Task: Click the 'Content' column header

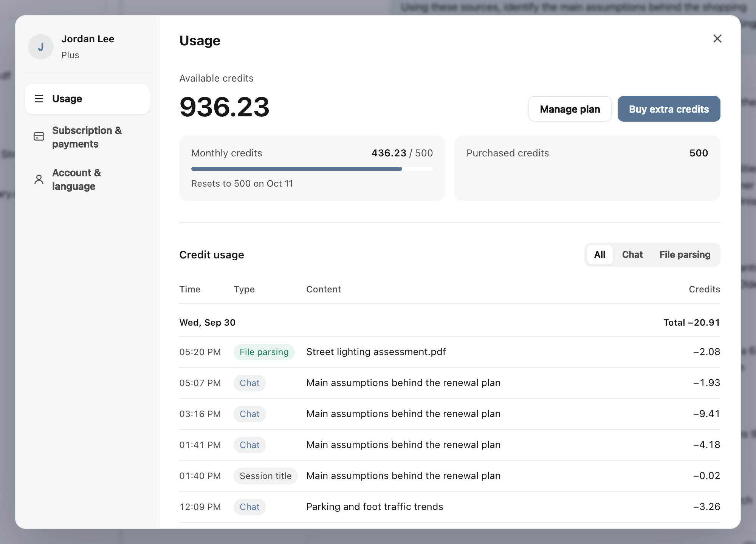Action: (x=324, y=289)
